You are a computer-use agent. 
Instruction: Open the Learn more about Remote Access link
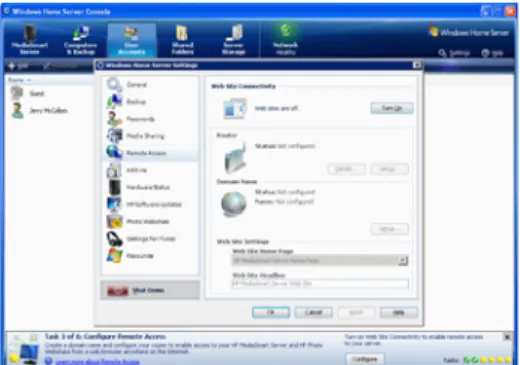coord(97,361)
